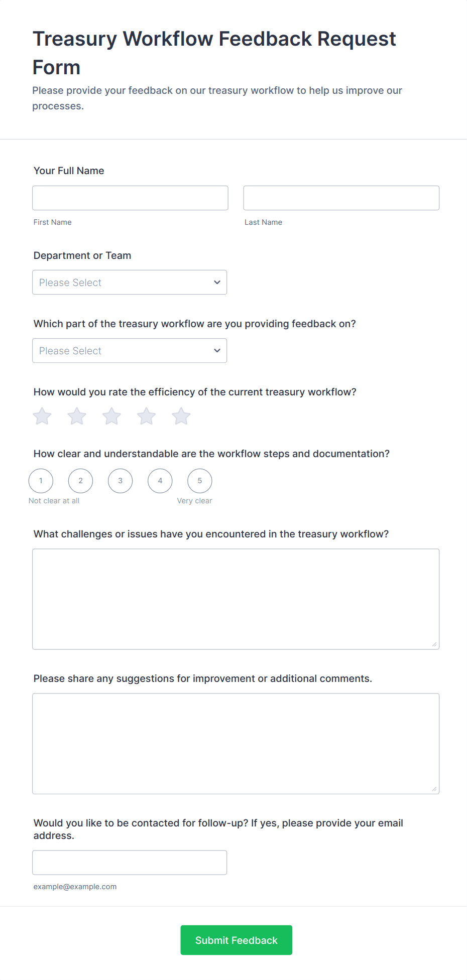The height and width of the screenshot is (980, 467).
Task: Click into the Last Name field
Action: click(341, 198)
